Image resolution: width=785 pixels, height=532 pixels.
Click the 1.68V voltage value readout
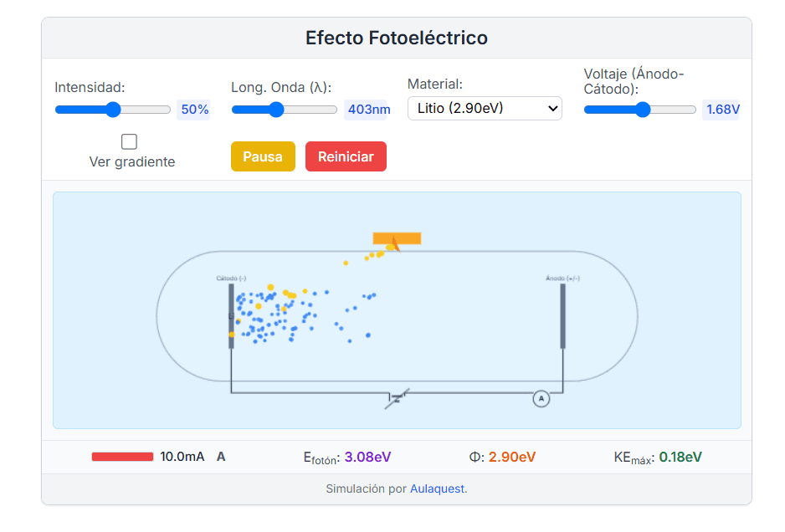pyautogui.click(x=722, y=110)
